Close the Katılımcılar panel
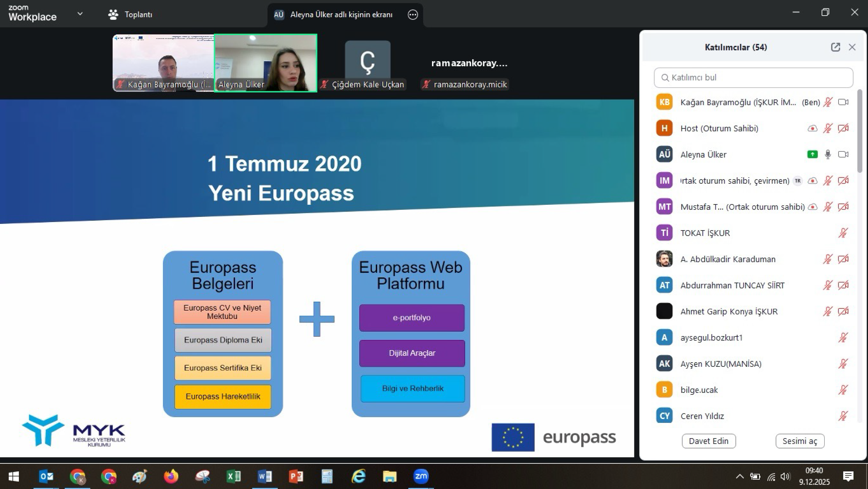The height and width of the screenshot is (489, 868). pos(852,47)
